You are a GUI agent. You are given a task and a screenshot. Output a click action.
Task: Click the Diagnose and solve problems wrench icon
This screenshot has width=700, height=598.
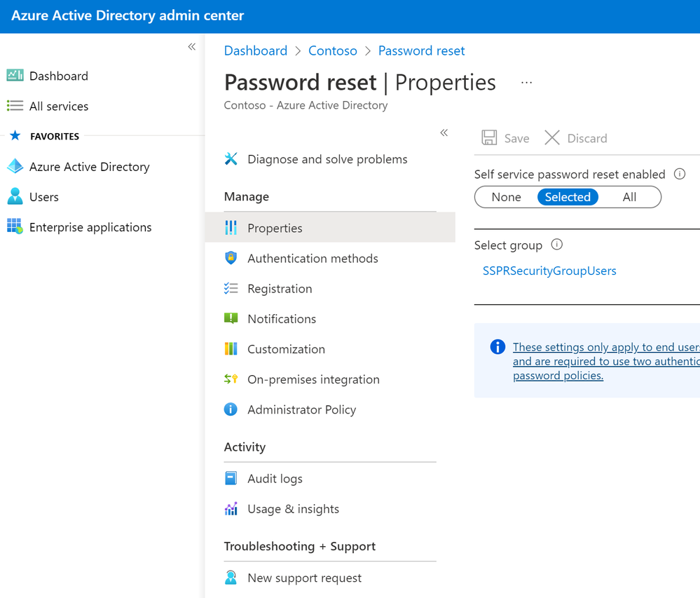coord(231,159)
